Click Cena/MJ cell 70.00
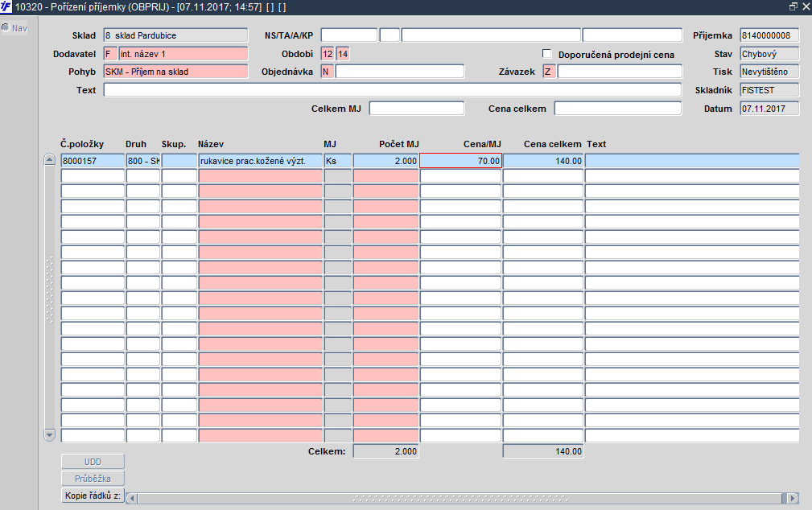This screenshot has width=812, height=510. [x=460, y=161]
